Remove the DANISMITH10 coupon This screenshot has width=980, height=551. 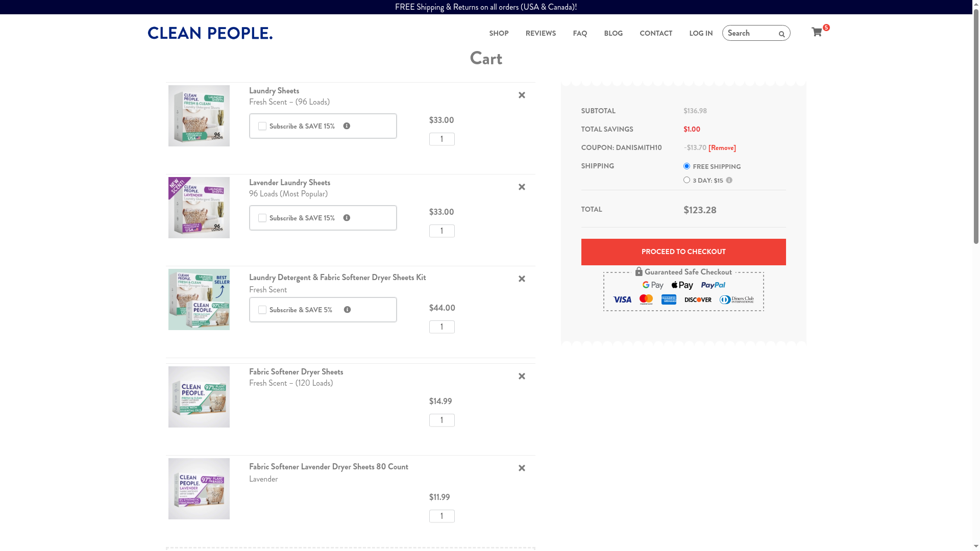(722, 148)
